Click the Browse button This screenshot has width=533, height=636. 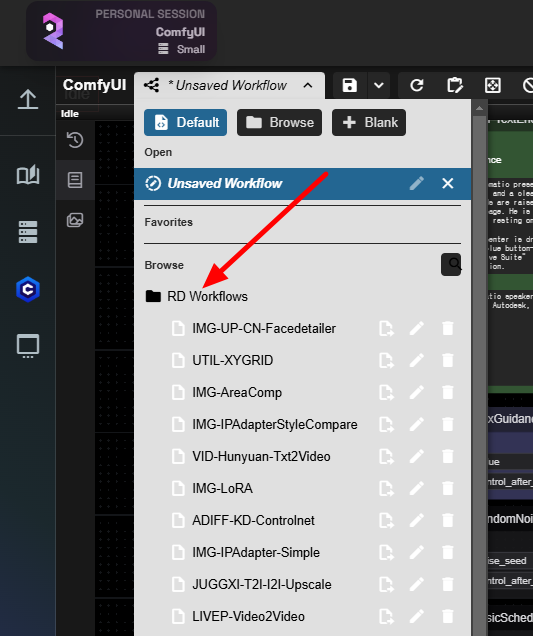tap(279, 122)
